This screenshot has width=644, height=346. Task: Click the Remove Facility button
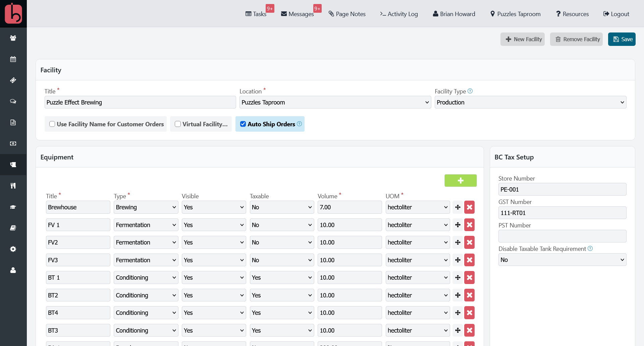pos(577,40)
